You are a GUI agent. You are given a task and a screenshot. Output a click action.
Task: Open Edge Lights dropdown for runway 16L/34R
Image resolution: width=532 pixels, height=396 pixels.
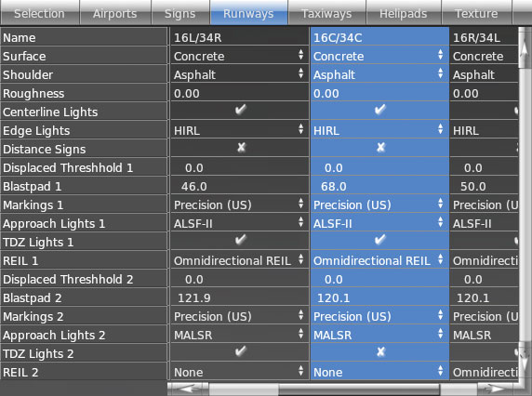pos(240,130)
